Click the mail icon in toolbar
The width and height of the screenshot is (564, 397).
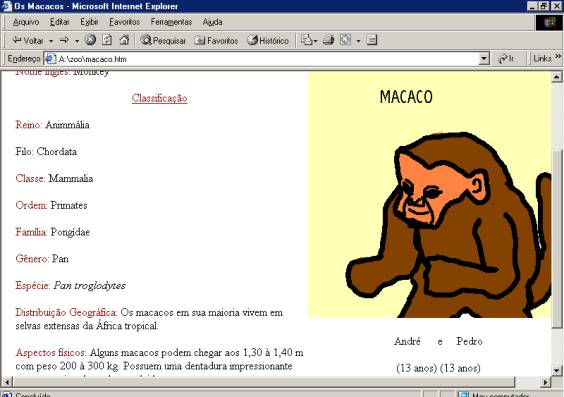coord(306,40)
